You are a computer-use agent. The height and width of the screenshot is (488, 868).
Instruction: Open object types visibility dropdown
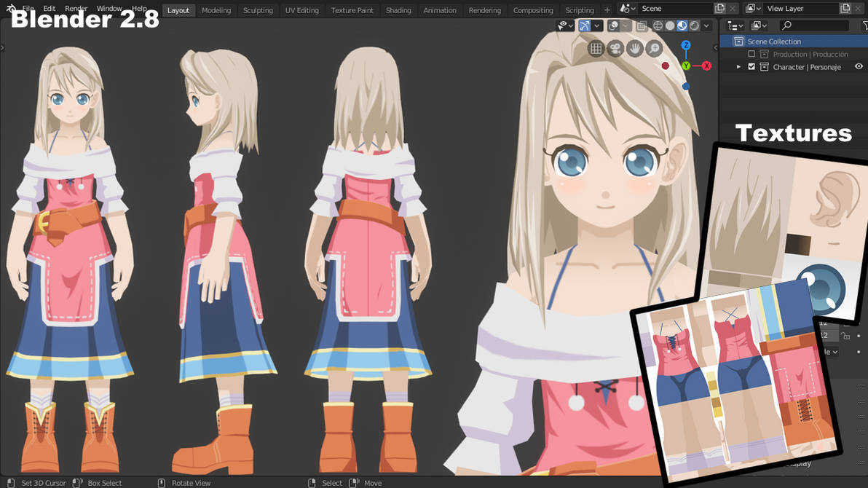click(x=565, y=25)
